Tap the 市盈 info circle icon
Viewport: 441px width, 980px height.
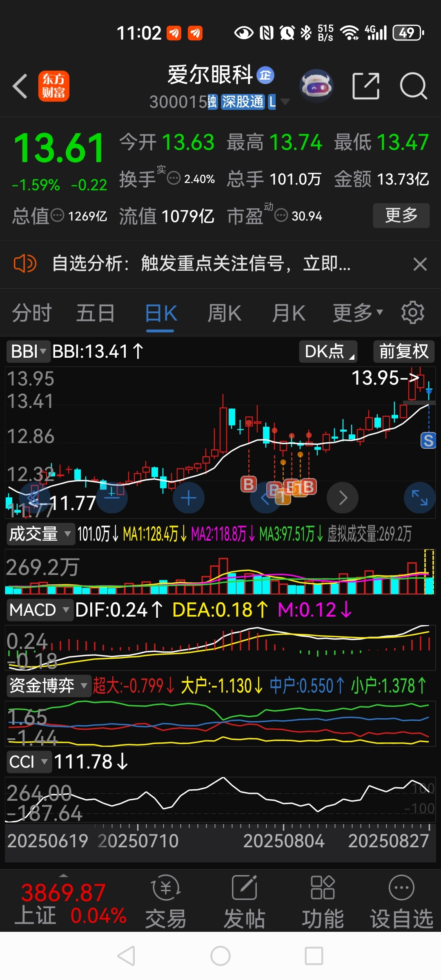[x=281, y=215]
